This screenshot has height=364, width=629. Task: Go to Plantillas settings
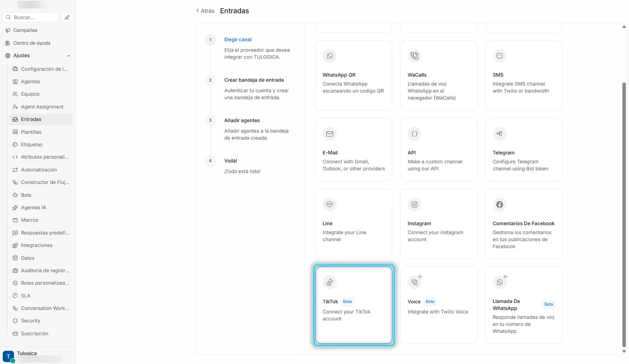click(x=41, y=132)
